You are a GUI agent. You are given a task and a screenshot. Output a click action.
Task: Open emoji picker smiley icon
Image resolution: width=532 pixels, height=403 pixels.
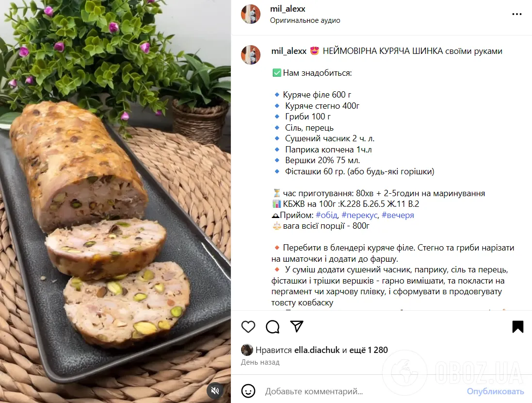(248, 391)
